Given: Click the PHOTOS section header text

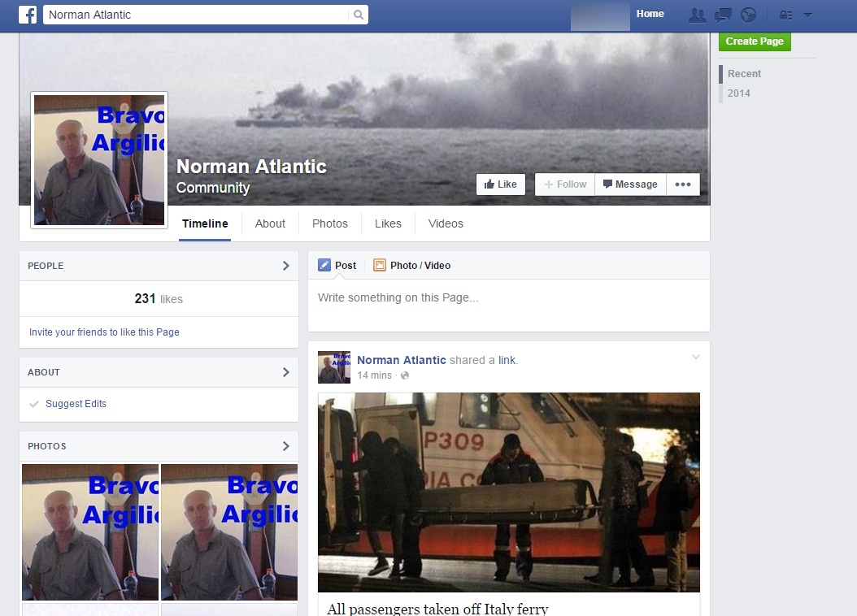Looking at the screenshot, I should click(47, 446).
